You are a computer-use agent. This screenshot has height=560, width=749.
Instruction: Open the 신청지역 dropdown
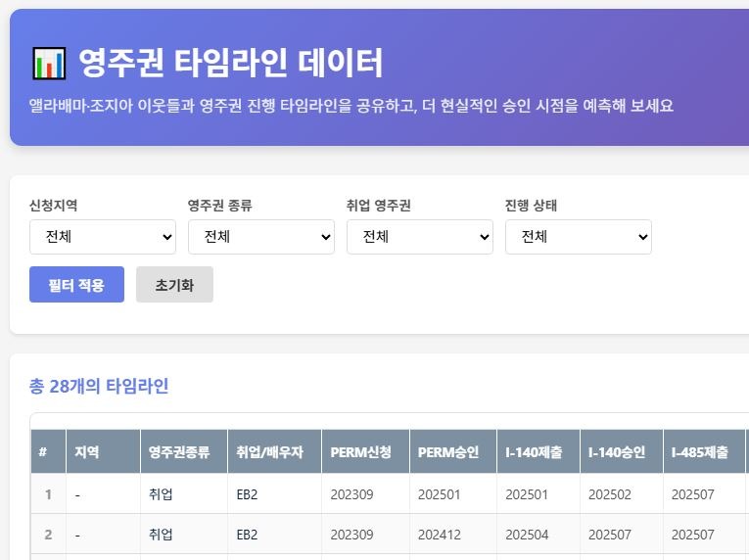pyautogui.click(x=103, y=237)
